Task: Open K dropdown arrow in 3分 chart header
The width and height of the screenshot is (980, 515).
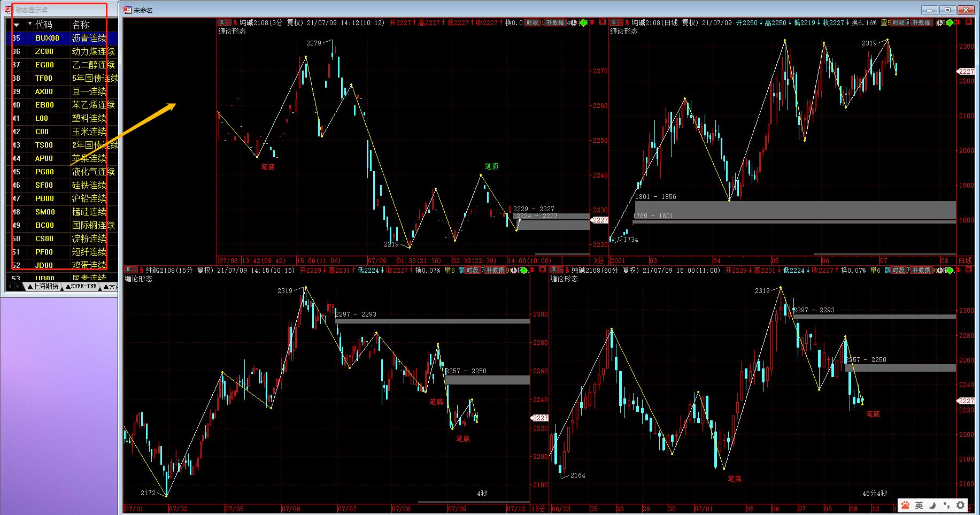Action: click(x=228, y=22)
